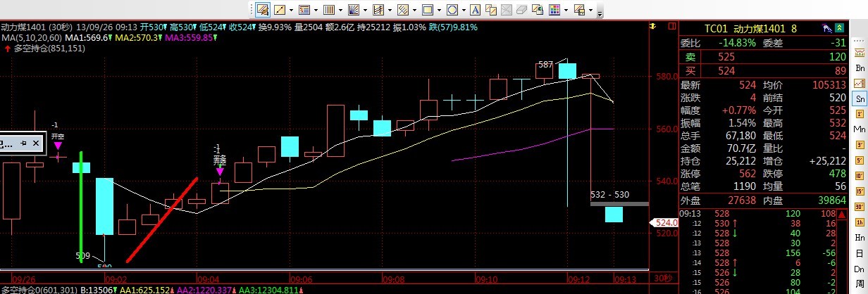This screenshot has width=868, height=294.
Task: Toggle the pin on floating panel
Action: [x=23, y=143]
